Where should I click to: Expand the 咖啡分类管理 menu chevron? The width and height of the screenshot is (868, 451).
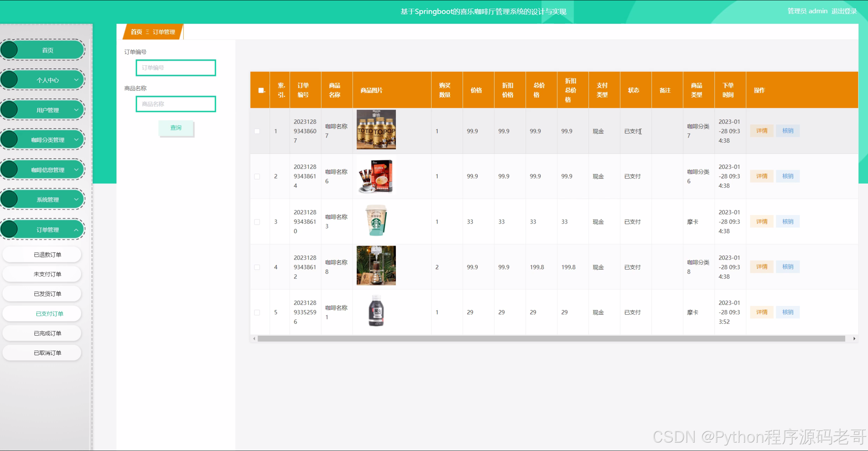click(76, 140)
